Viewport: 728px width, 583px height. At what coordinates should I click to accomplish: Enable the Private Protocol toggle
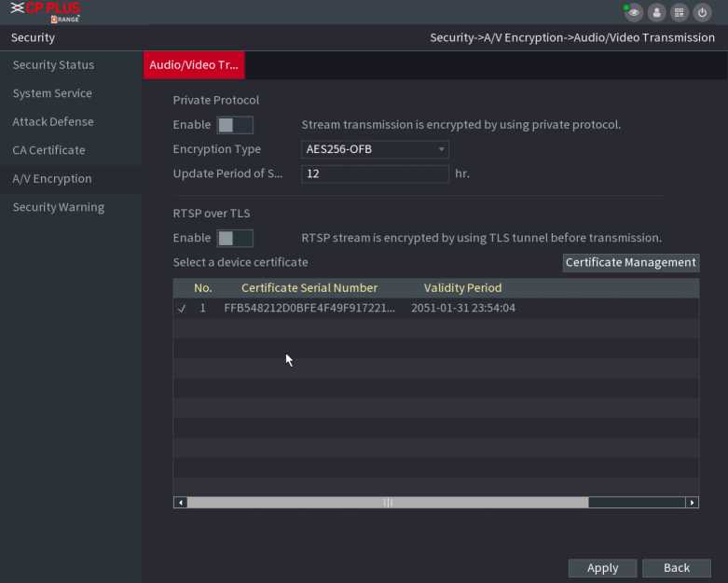(234, 125)
